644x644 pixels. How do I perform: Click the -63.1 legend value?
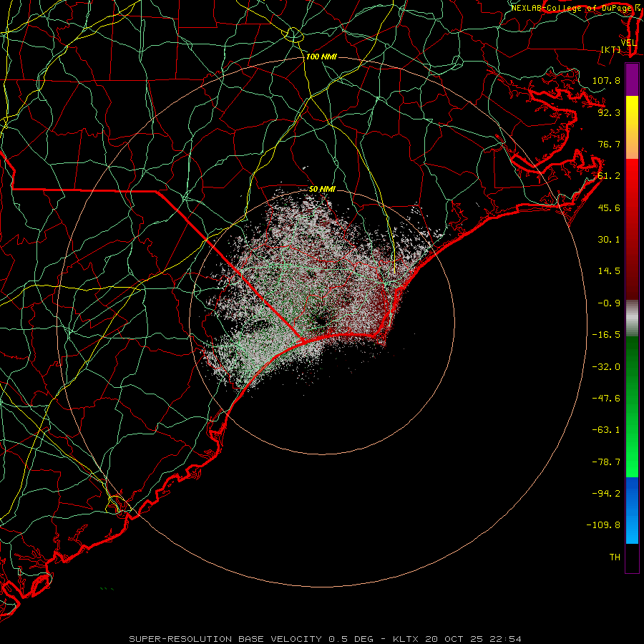tap(606, 430)
